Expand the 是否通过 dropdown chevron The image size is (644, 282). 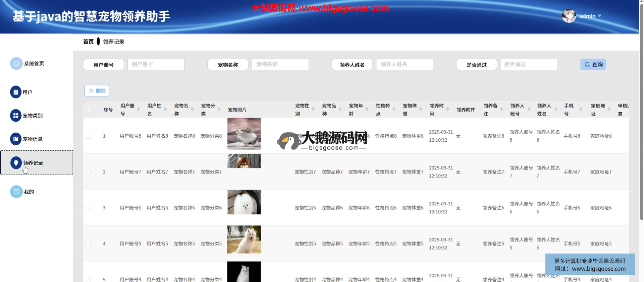tap(571, 64)
